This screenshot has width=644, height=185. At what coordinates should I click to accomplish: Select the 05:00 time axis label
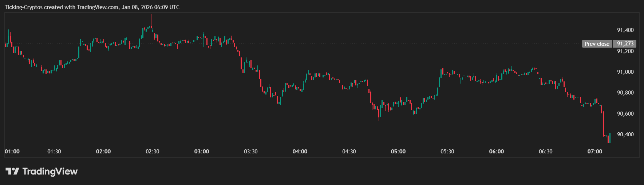coord(398,152)
